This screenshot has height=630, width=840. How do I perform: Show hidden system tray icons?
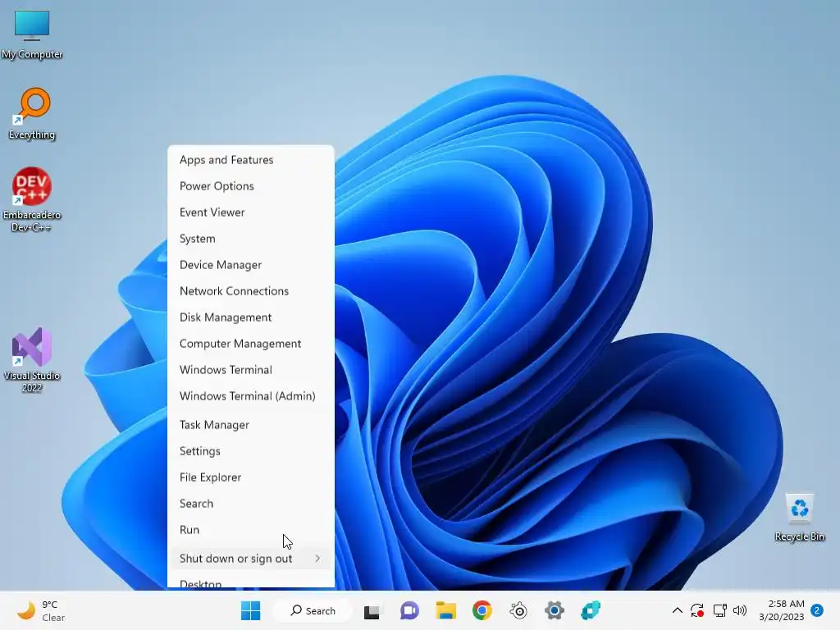click(677, 610)
